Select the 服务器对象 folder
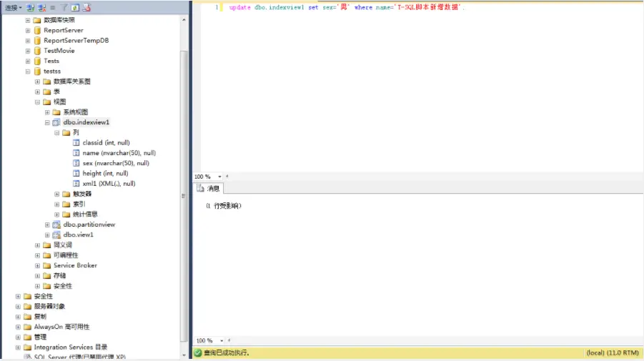The width and height of the screenshot is (644, 361). pyautogui.click(x=49, y=307)
